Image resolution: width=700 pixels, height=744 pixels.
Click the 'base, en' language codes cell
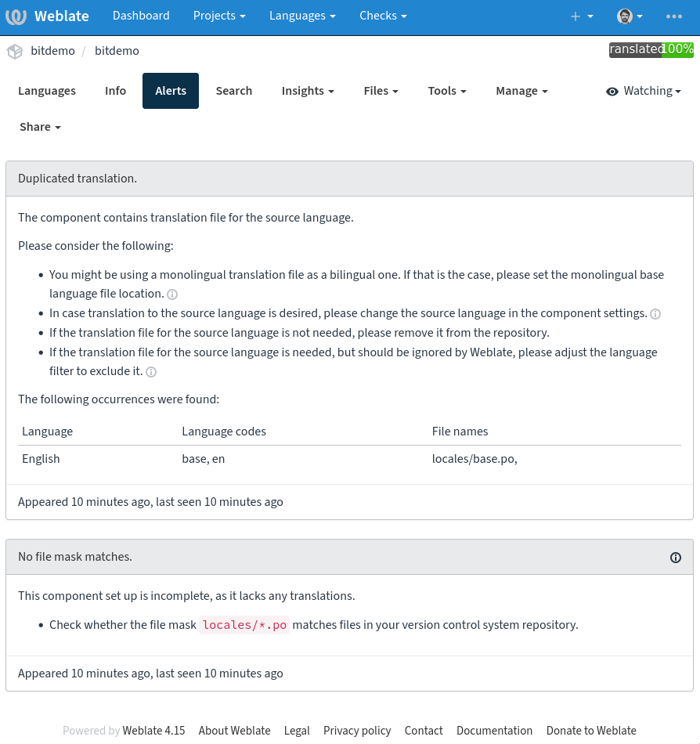[203, 459]
